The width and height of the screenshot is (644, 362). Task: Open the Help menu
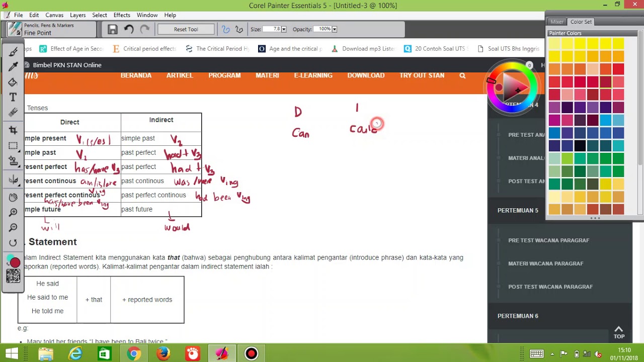[170, 15]
